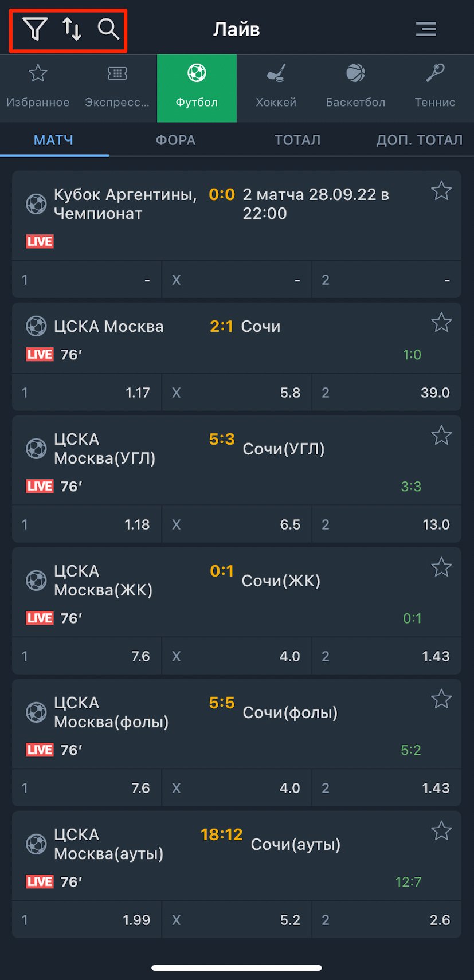The image size is (474, 980).
Task: Open the filter icon in the header
Action: click(x=34, y=29)
